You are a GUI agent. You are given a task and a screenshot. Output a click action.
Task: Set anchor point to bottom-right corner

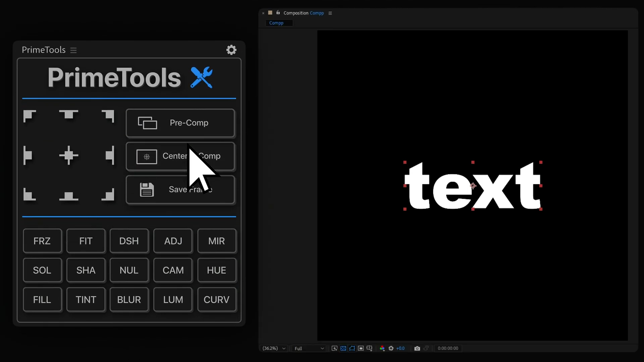coord(108,195)
